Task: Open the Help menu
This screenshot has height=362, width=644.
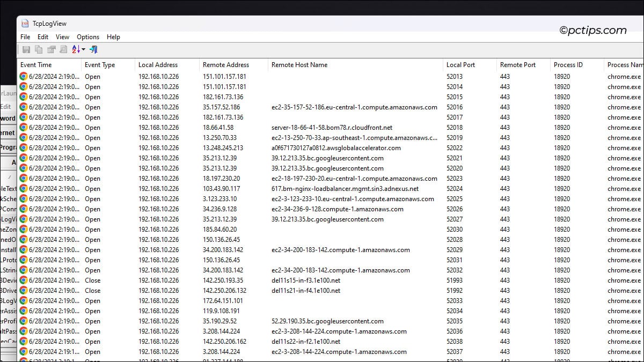Action: (x=113, y=37)
